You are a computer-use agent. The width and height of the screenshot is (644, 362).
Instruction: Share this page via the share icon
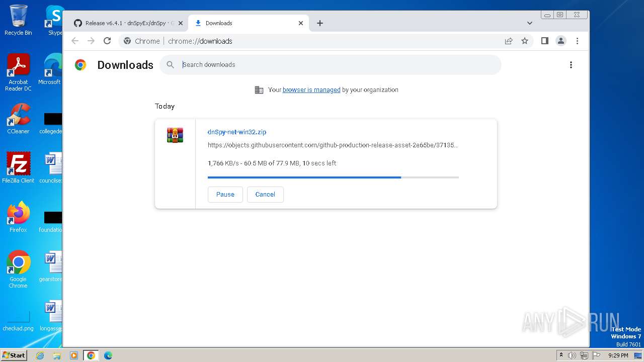tap(509, 41)
